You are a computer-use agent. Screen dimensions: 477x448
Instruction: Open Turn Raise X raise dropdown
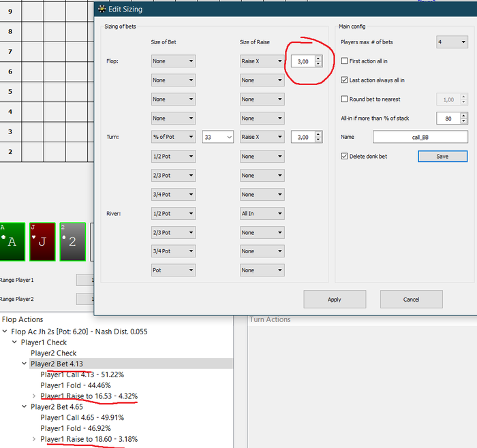(262, 137)
